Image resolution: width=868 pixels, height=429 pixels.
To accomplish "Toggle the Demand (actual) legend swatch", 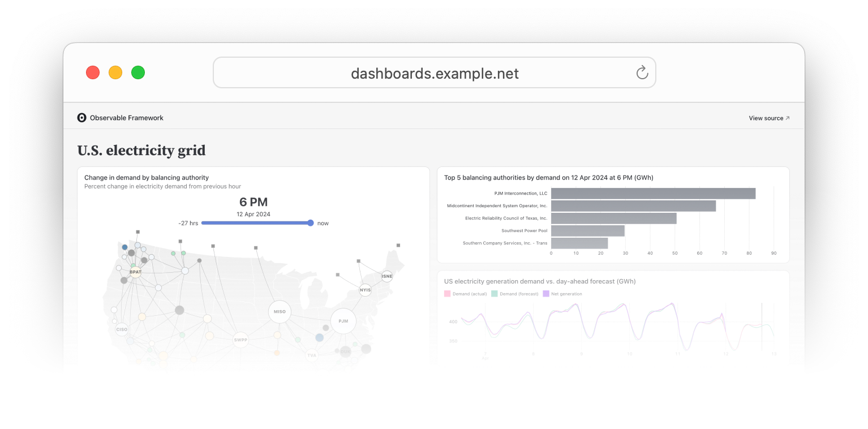I will (447, 294).
